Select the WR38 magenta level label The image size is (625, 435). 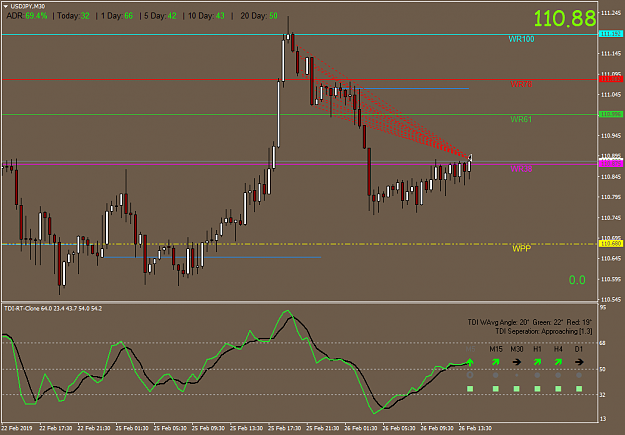[x=521, y=169]
